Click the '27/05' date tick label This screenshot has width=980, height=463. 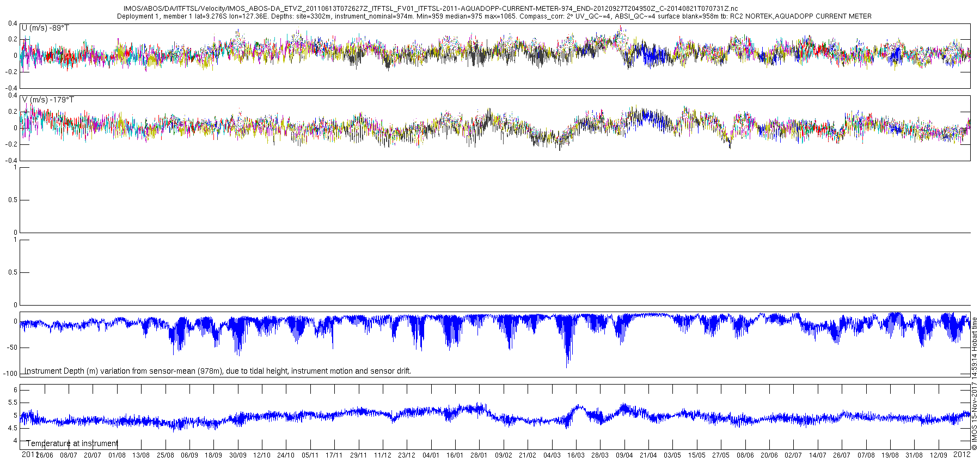[721, 455]
